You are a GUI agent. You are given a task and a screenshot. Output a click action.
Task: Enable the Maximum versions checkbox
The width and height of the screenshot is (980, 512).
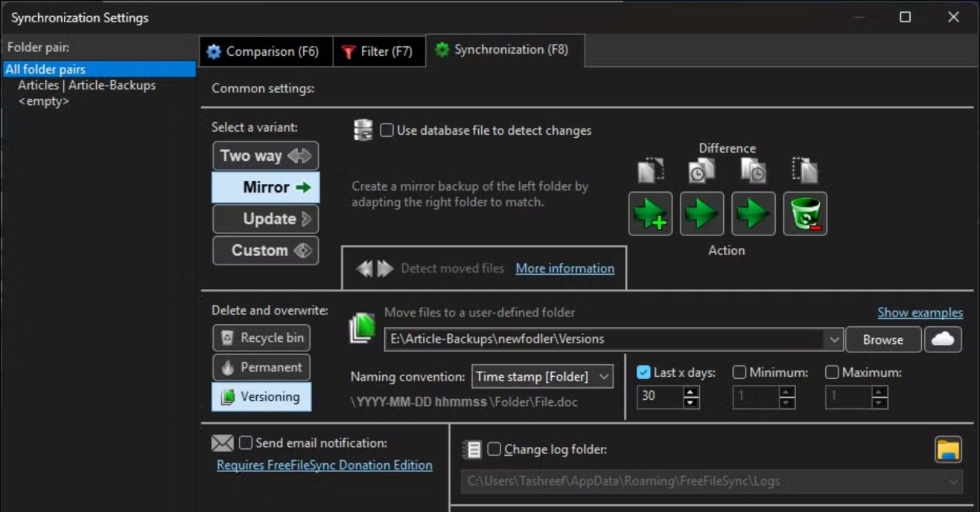(x=832, y=372)
